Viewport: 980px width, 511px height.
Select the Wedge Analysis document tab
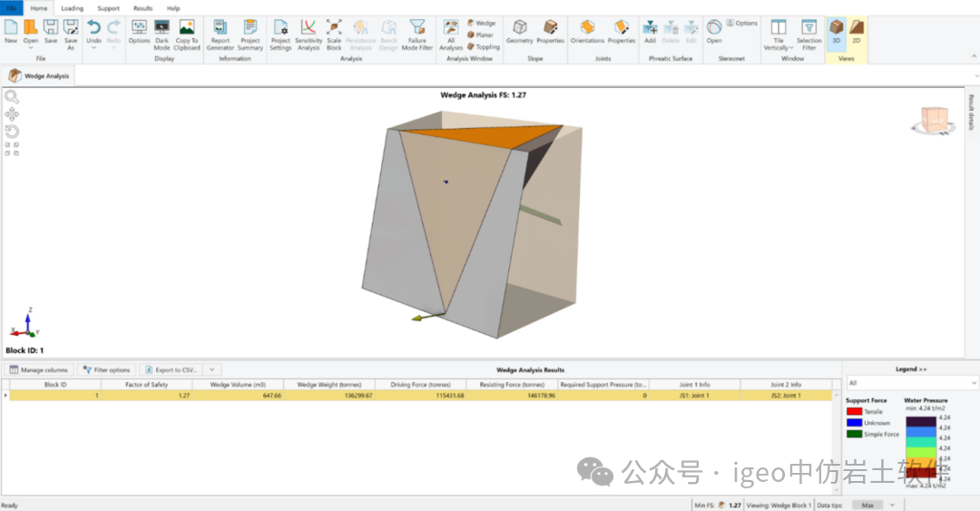click(39, 75)
